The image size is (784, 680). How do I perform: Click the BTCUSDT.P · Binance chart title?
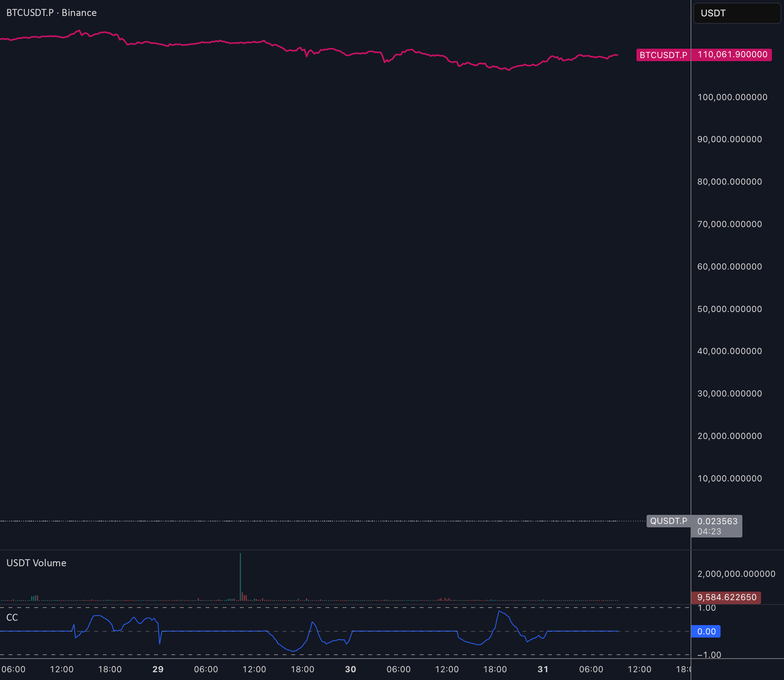pyautogui.click(x=51, y=13)
